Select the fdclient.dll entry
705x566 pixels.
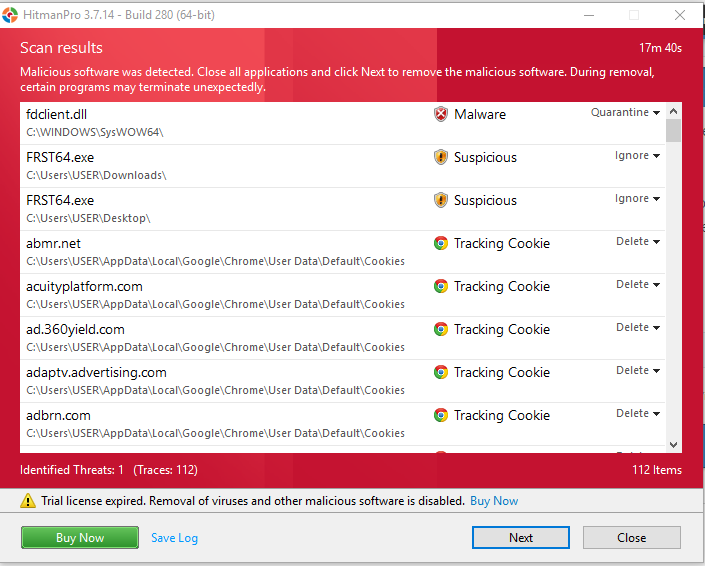coord(343,123)
